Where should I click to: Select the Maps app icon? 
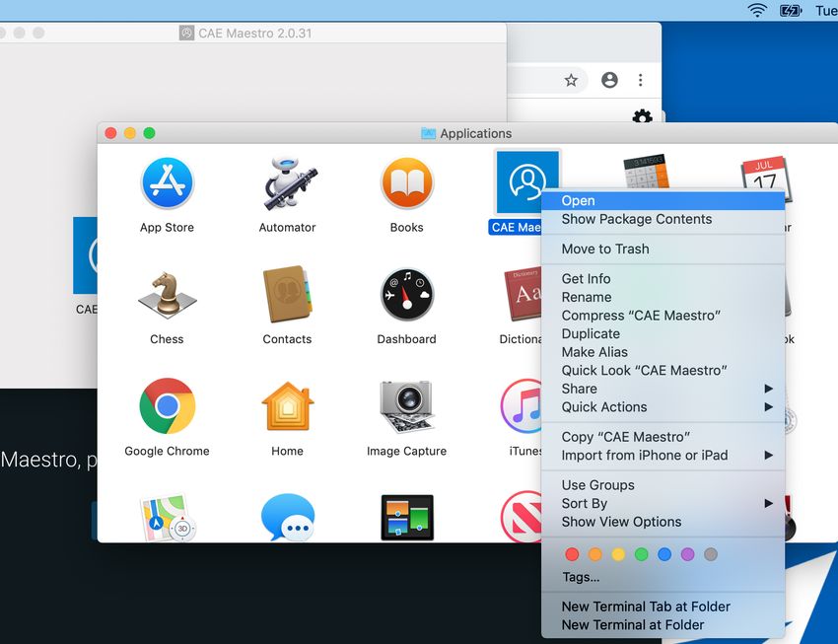tap(167, 518)
